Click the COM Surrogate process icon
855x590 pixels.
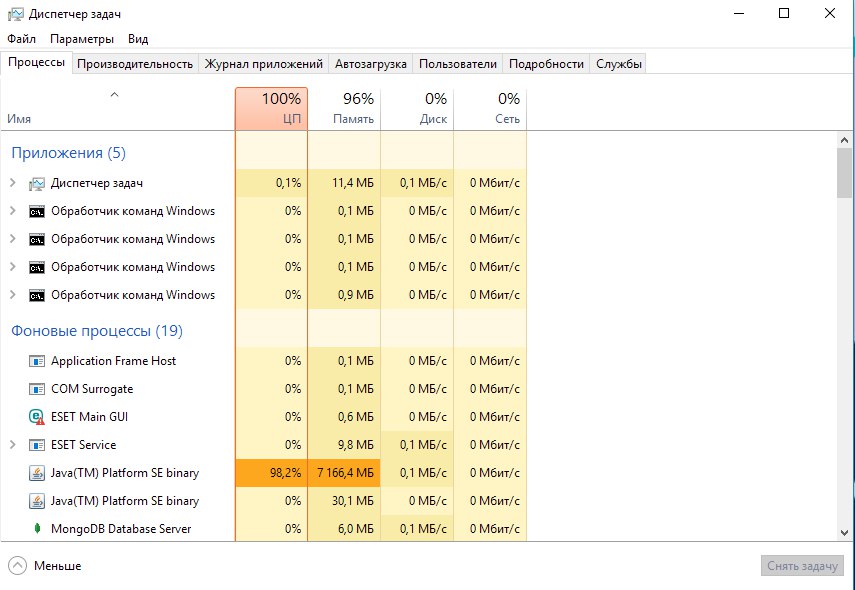coord(37,389)
